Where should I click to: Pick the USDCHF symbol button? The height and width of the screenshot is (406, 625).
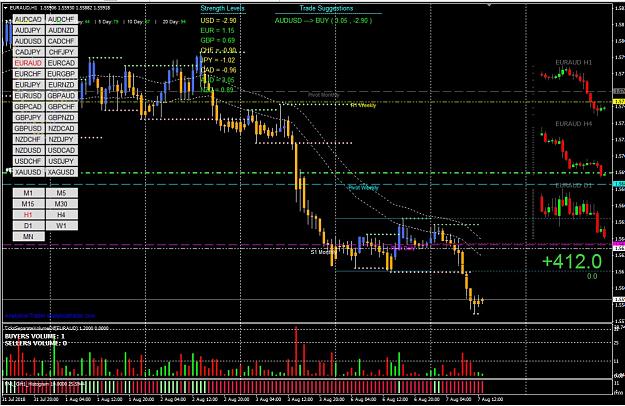click(28, 161)
